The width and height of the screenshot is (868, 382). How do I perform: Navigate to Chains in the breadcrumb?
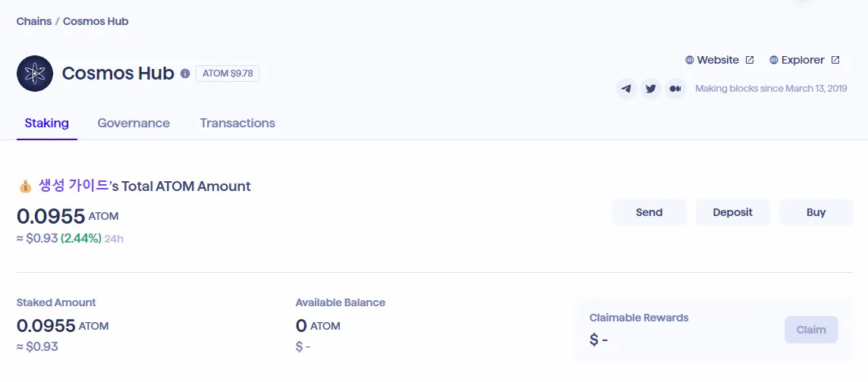[x=34, y=21]
